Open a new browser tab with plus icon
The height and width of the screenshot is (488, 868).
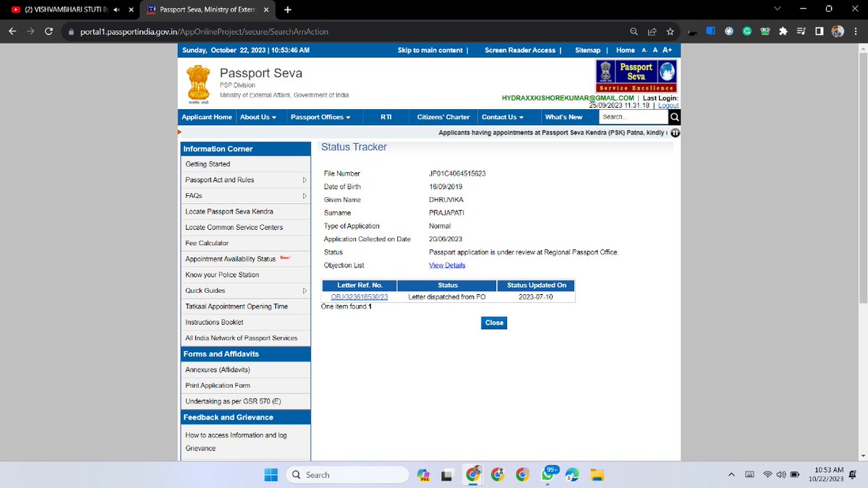point(288,9)
